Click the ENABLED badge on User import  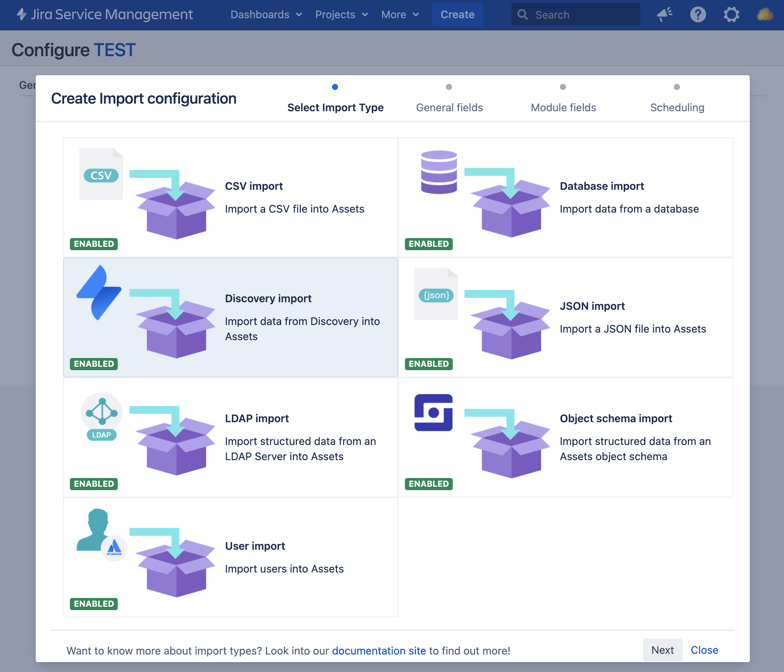coord(94,604)
